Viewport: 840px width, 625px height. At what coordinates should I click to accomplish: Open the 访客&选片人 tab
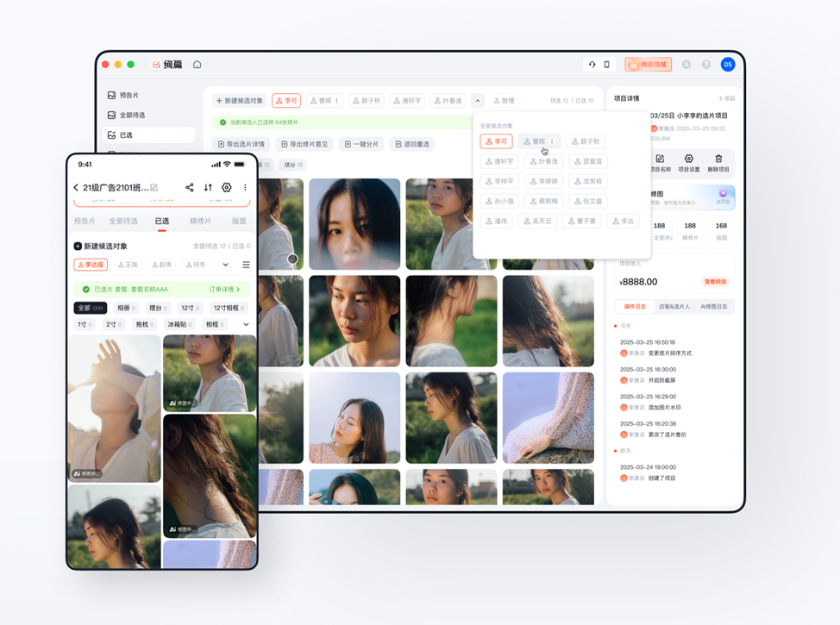[675, 307]
